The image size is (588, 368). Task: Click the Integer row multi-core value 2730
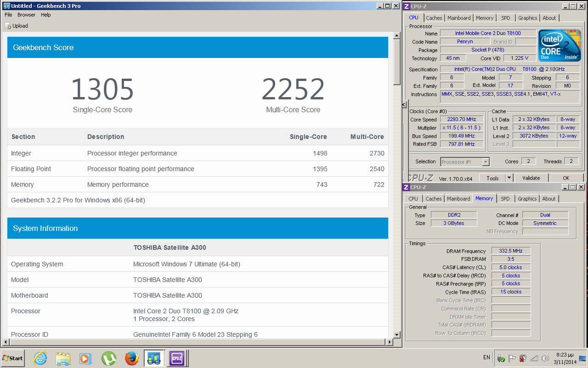(377, 153)
